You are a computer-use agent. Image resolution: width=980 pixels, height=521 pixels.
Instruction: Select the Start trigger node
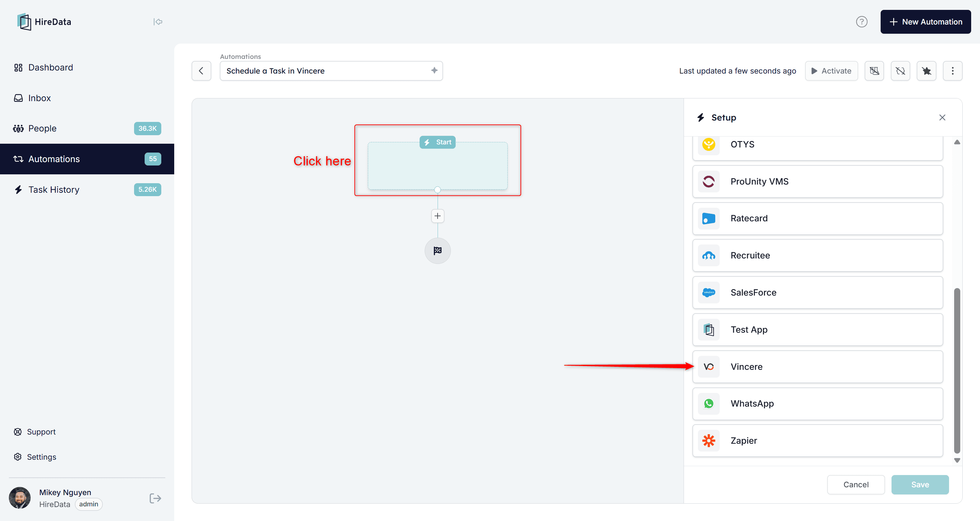(438, 166)
